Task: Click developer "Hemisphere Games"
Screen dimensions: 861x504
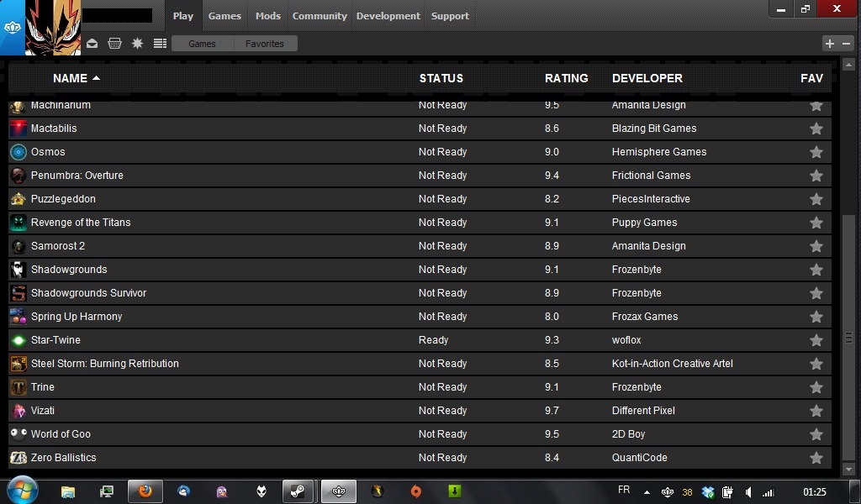Action: pos(659,152)
